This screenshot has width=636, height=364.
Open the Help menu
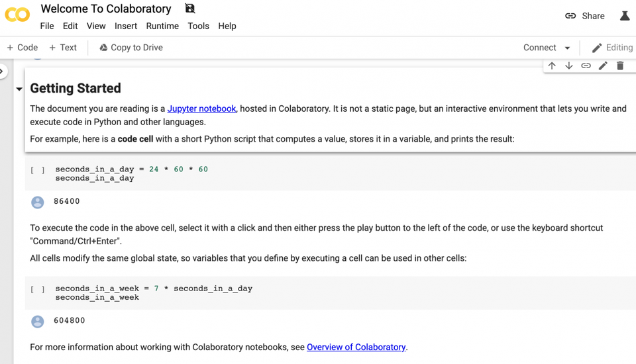227,26
